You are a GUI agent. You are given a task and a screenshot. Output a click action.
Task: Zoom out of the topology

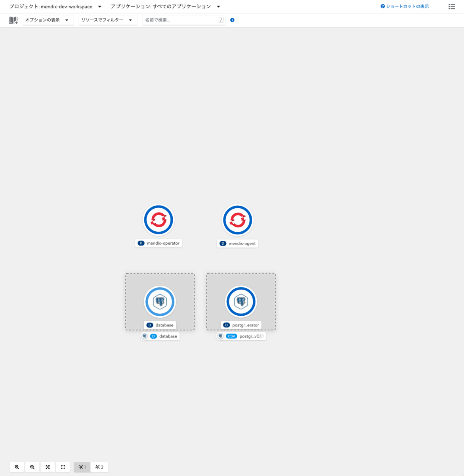(x=32, y=467)
